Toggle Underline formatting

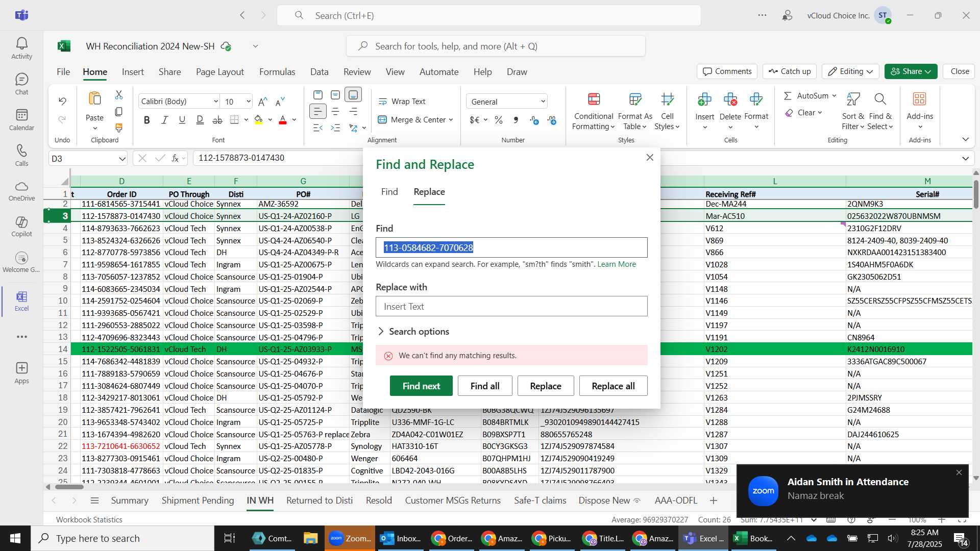[182, 120]
